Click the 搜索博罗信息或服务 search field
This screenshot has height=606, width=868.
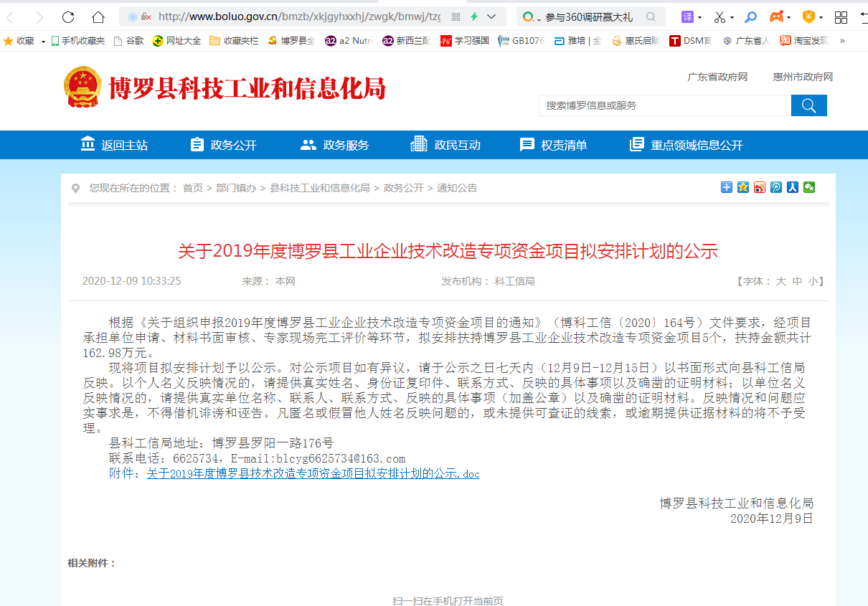pyautogui.click(x=664, y=105)
